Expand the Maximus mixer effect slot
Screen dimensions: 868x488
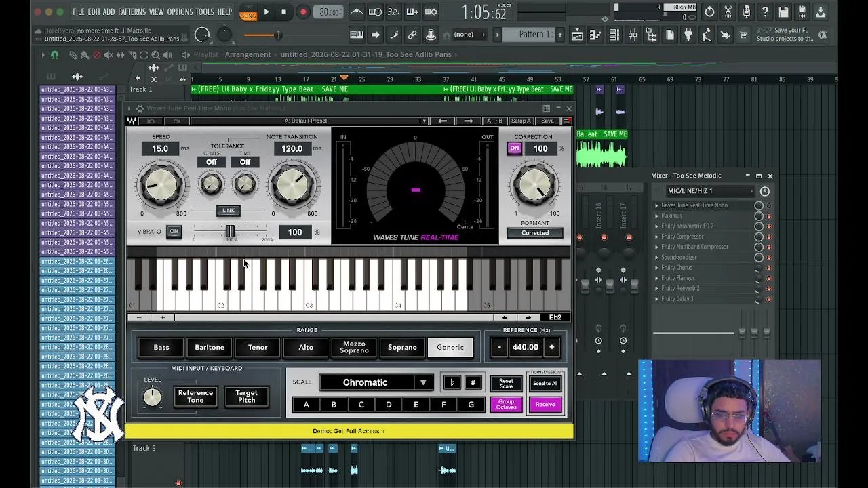pyautogui.click(x=656, y=216)
